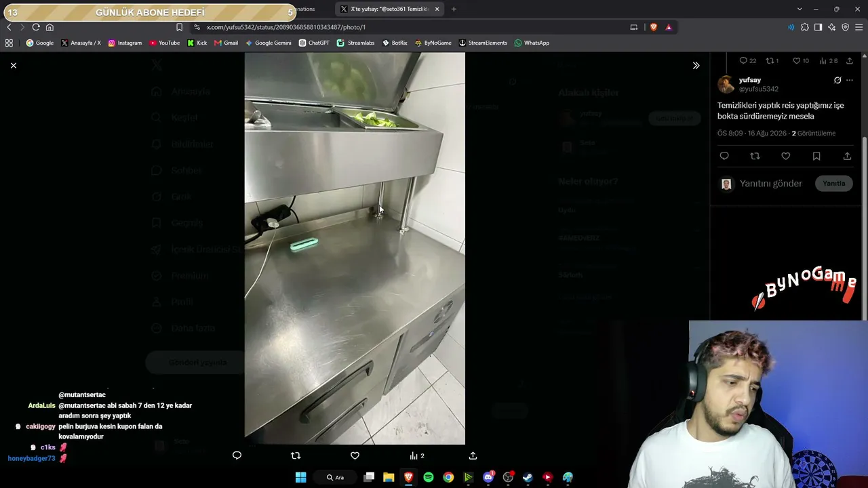Open the Streamlabs bookmark
The image size is (868, 488).
(x=356, y=43)
